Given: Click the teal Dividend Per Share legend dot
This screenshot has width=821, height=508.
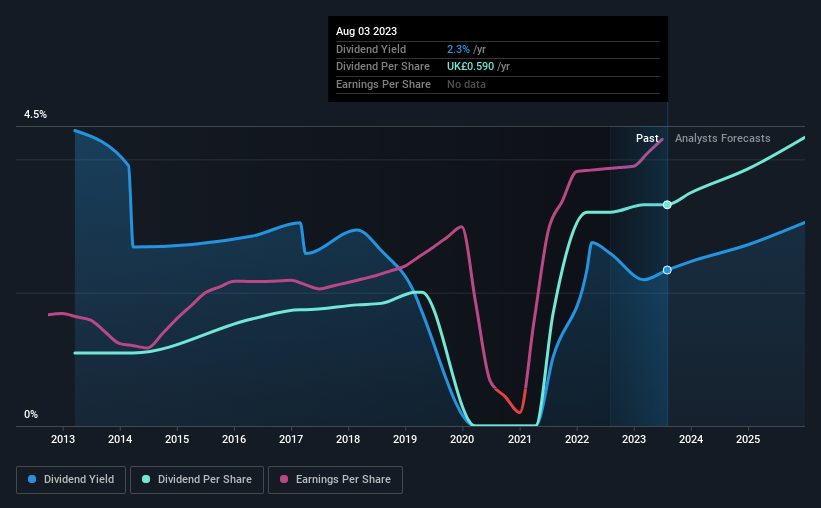Looking at the screenshot, I should tap(146, 479).
